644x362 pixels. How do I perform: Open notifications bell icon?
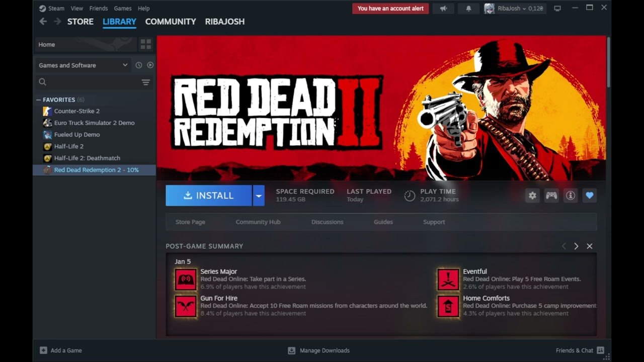pyautogui.click(x=469, y=9)
